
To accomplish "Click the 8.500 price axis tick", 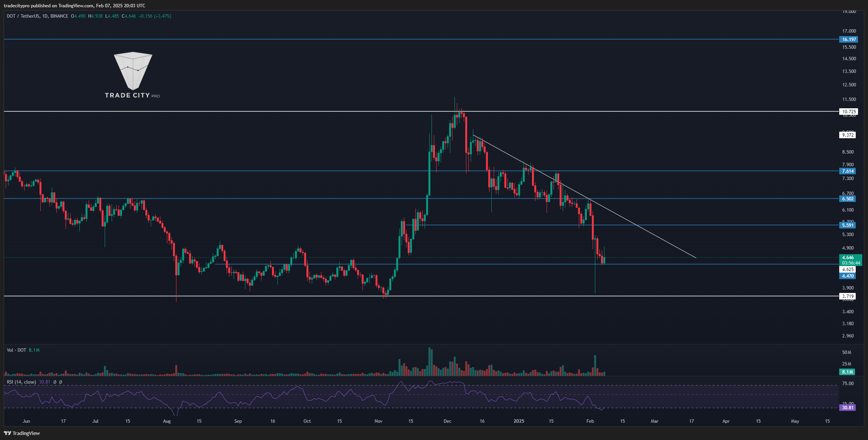I will click(x=848, y=152).
